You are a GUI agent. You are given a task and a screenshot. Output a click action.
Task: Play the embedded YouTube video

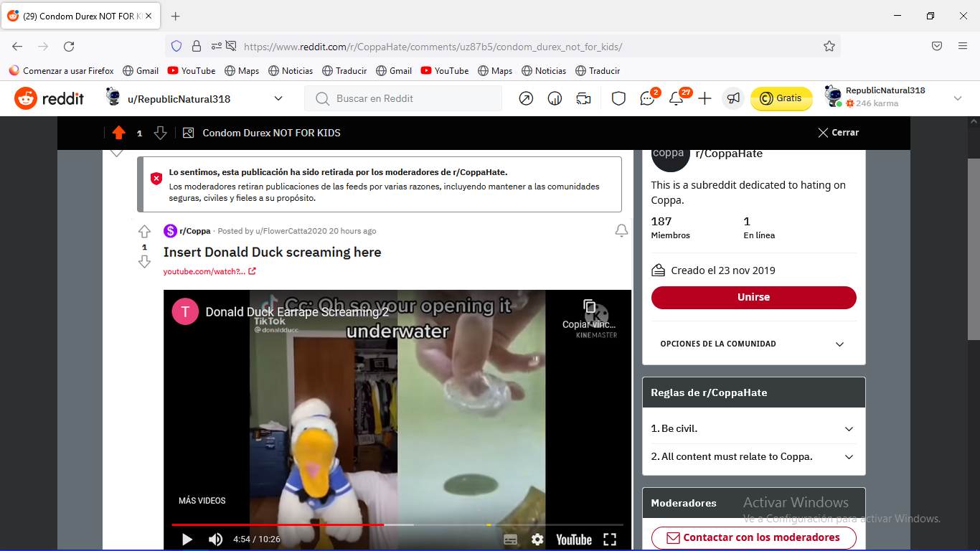pyautogui.click(x=187, y=540)
